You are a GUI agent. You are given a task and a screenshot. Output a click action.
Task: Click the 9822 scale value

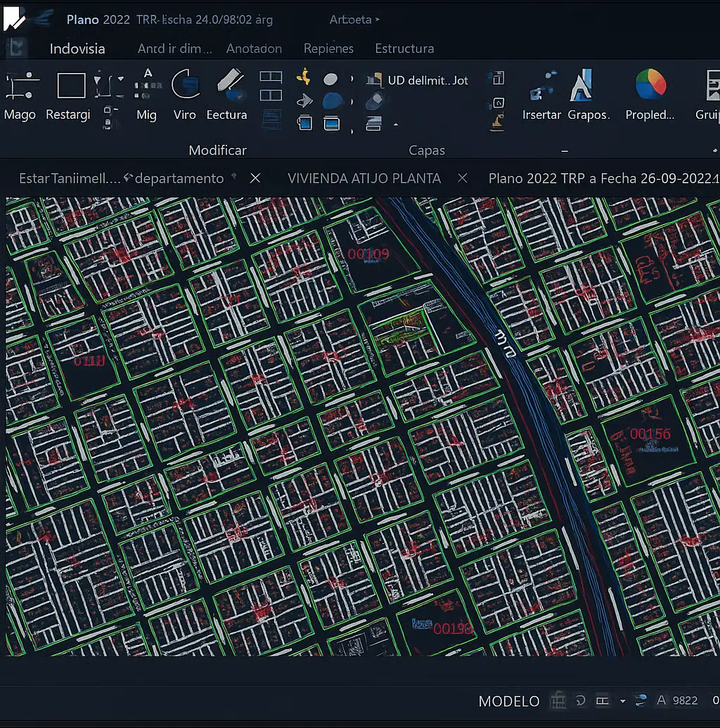pos(685,701)
